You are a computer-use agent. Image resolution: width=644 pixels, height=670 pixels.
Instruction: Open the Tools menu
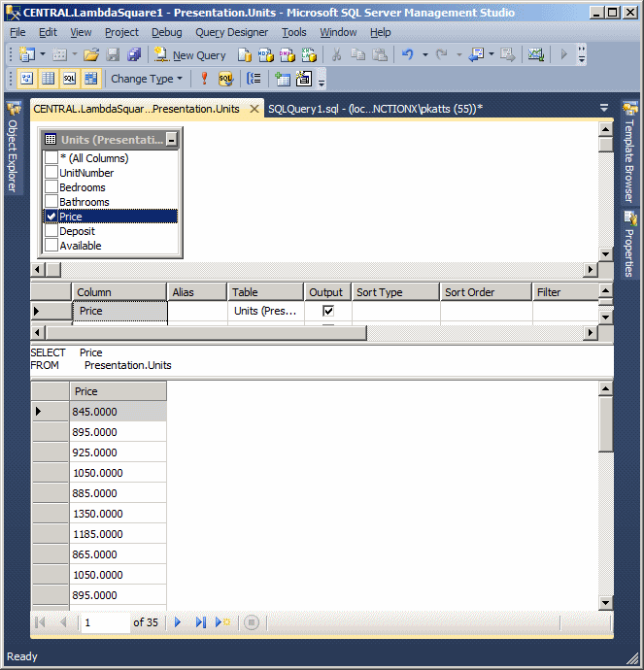pos(293,32)
